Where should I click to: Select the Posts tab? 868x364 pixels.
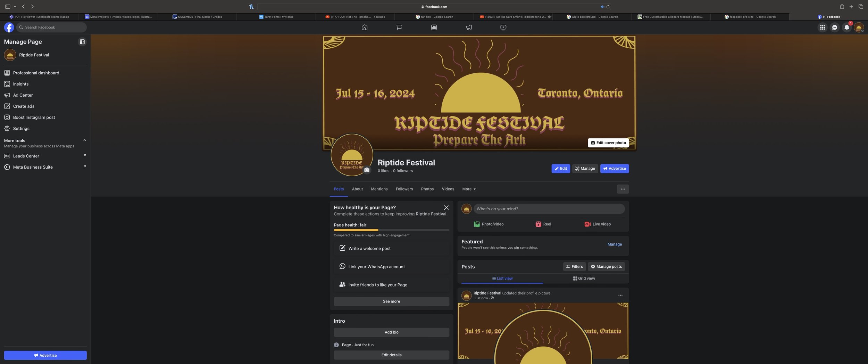(339, 189)
